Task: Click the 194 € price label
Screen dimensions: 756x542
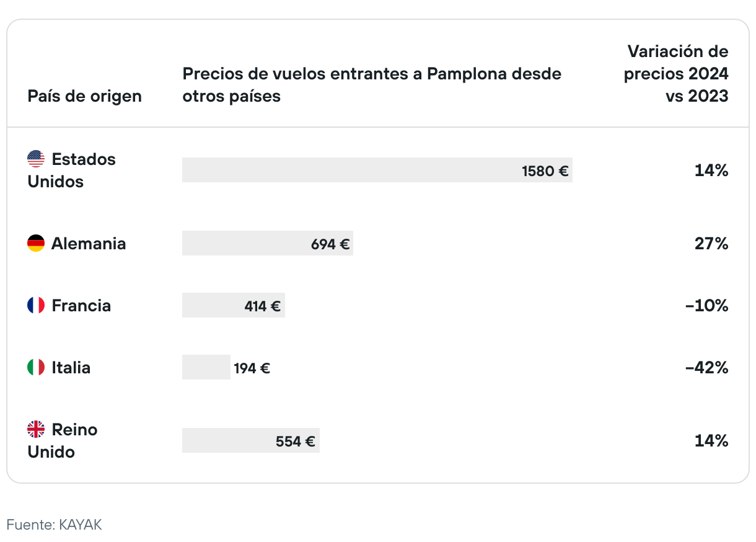Action: [x=252, y=368]
